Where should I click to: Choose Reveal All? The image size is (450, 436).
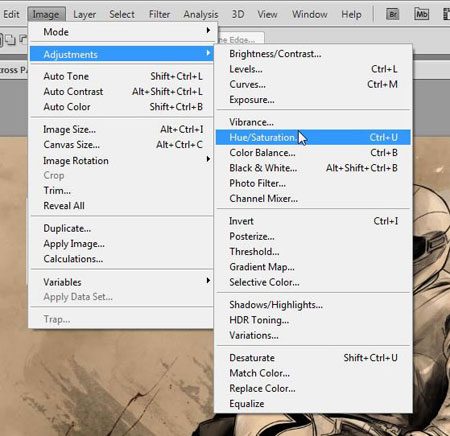coord(122,206)
